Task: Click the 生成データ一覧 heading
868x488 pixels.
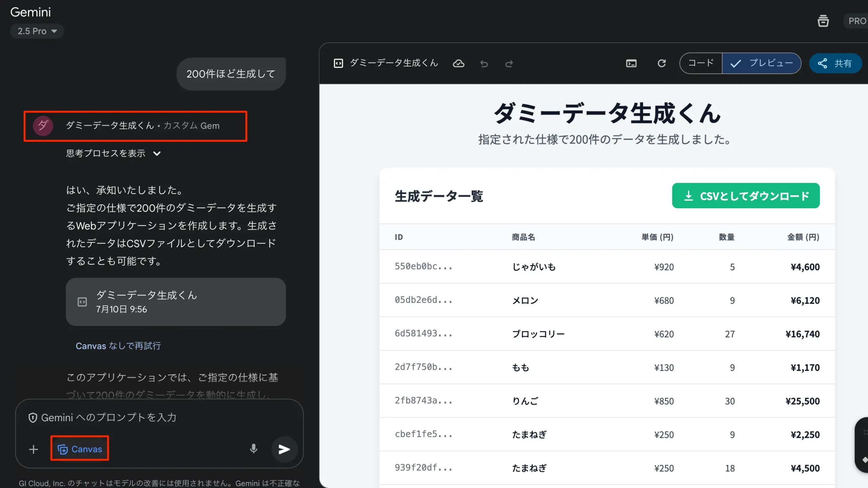Action: click(439, 196)
